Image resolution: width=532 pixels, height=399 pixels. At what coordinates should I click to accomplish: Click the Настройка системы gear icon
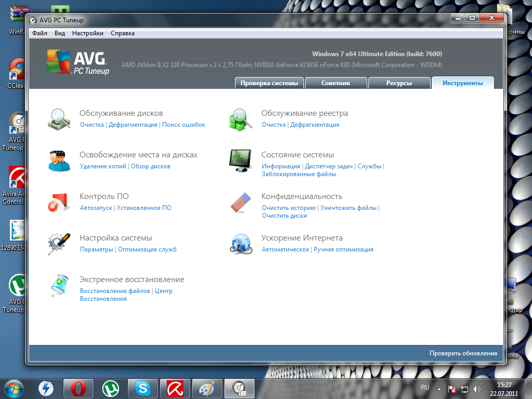pyautogui.click(x=59, y=244)
